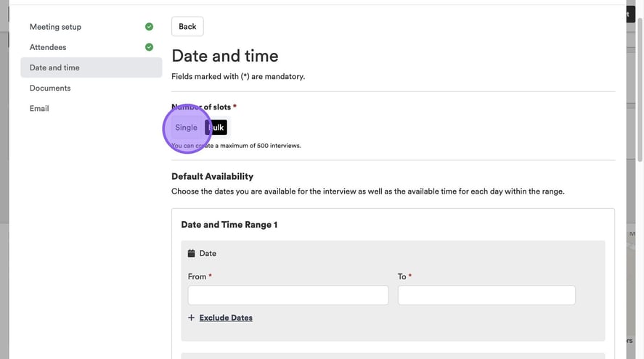Switch number of slots to Bulk
The image size is (644, 359).
[x=216, y=128]
